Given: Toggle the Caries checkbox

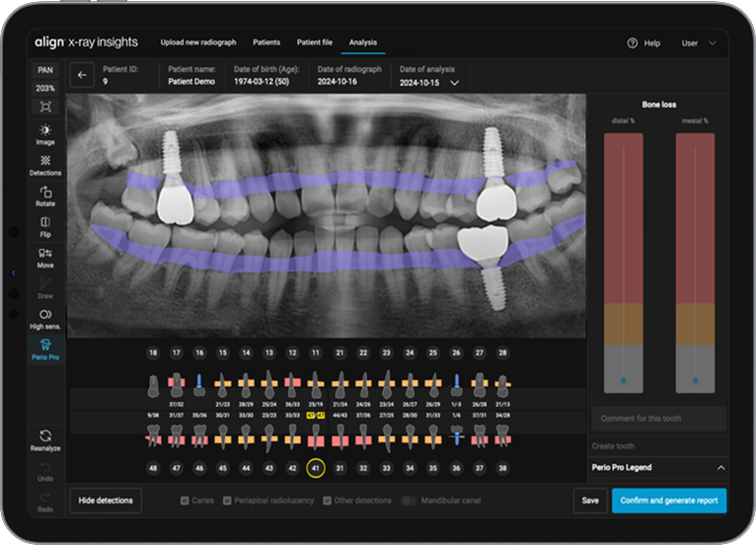Looking at the screenshot, I should pyautogui.click(x=186, y=501).
